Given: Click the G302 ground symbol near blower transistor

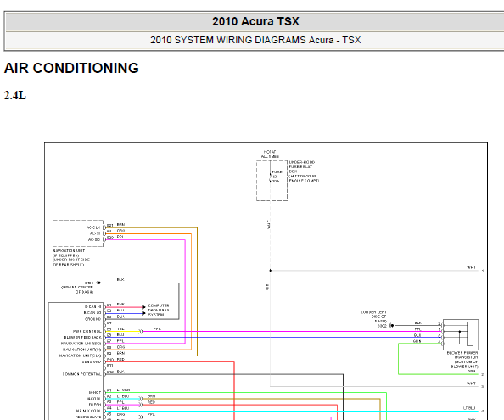Looking at the screenshot, I should point(391,326).
